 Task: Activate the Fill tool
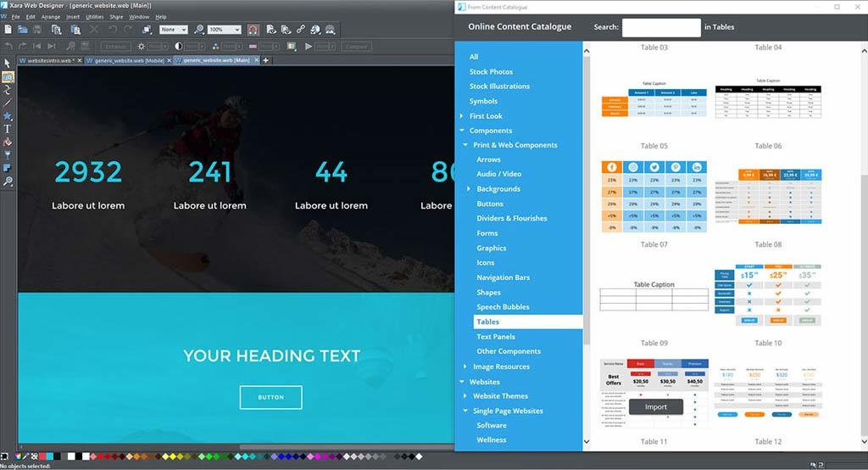[x=8, y=142]
